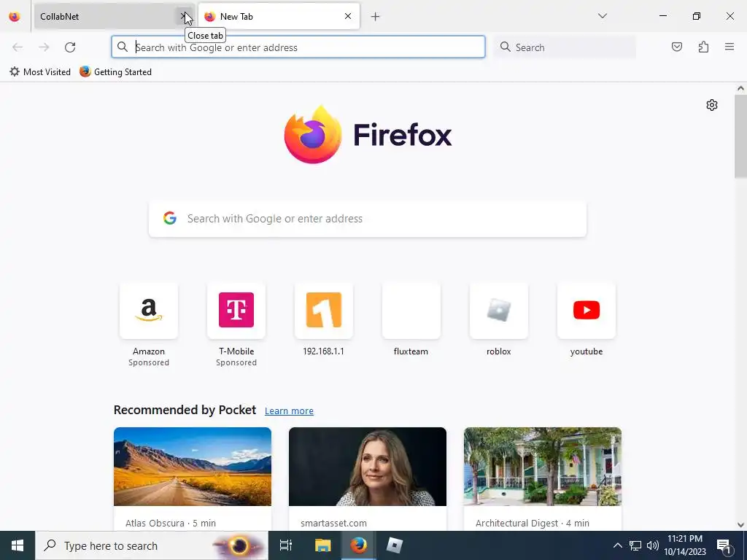
Task: Click the Google search box on page
Action: 368,219
